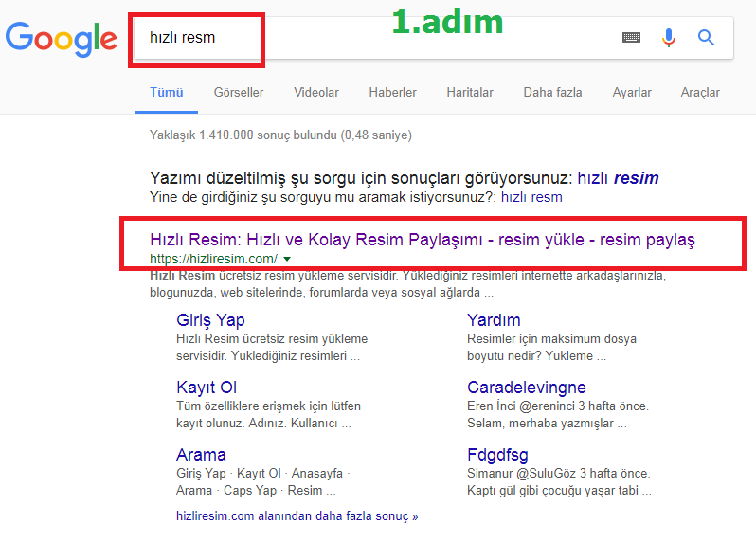Open the on-screen keyboard icon

[x=631, y=37]
